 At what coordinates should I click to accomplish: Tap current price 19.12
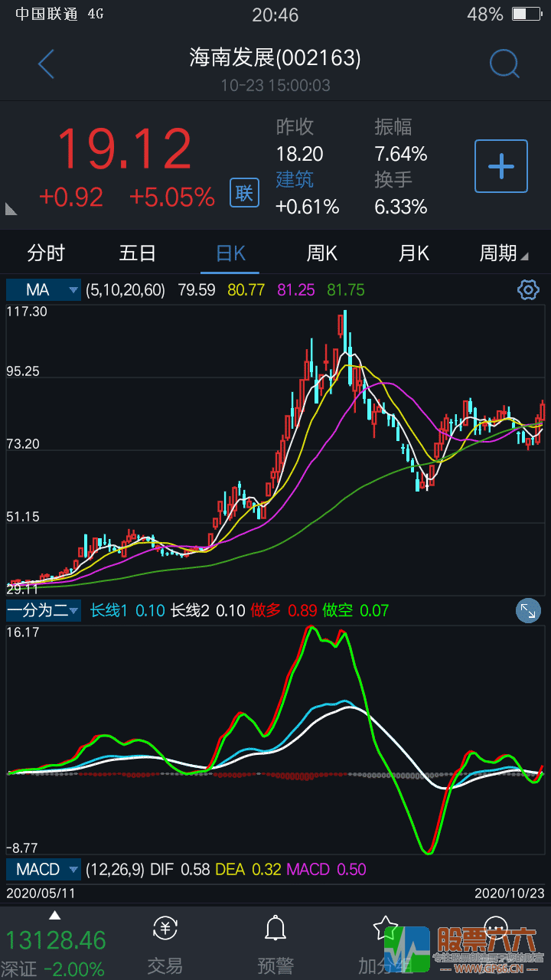coord(123,149)
